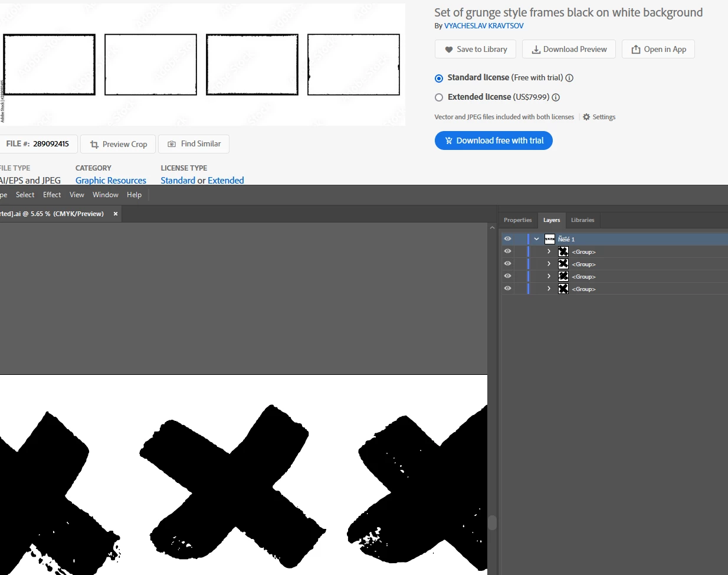The image size is (728, 575).
Task: Click 'Vector and JPEG files included' text
Action: click(x=504, y=117)
